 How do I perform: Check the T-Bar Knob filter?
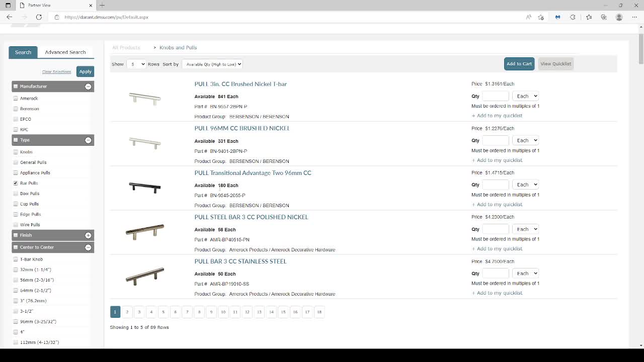(16, 259)
